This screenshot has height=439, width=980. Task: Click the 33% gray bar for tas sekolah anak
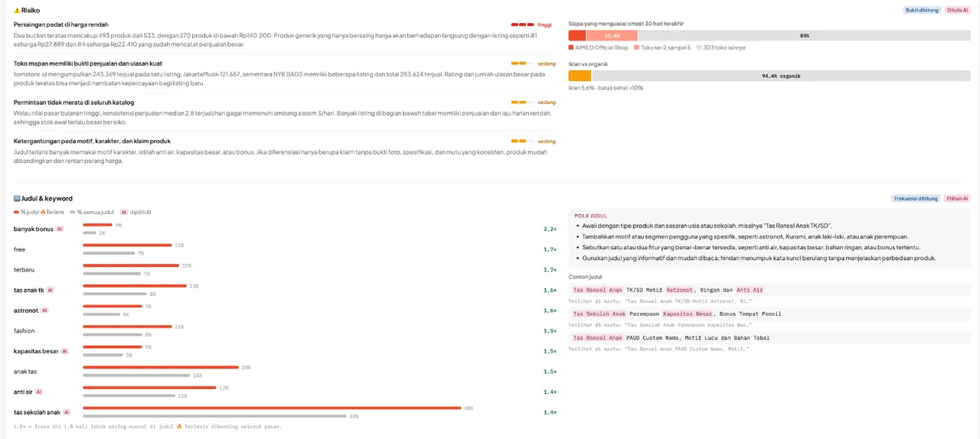pos(214,416)
